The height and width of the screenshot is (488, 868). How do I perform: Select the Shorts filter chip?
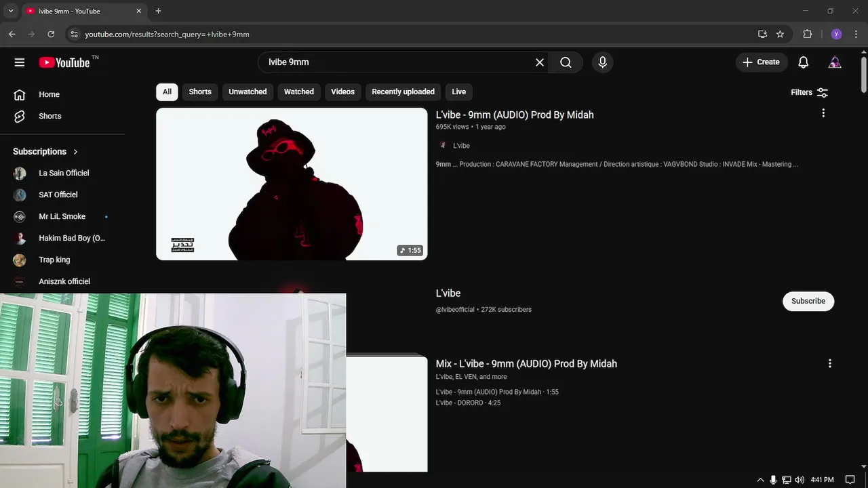tap(200, 91)
